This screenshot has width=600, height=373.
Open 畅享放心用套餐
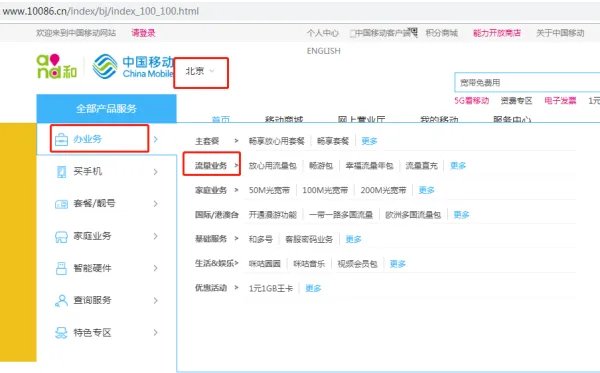(x=276, y=141)
